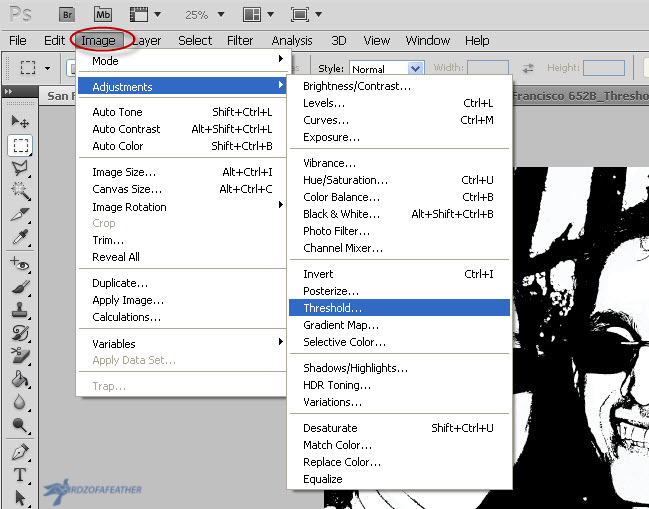Image resolution: width=649 pixels, height=509 pixels.
Task: Open the File menu
Action: click(18, 41)
